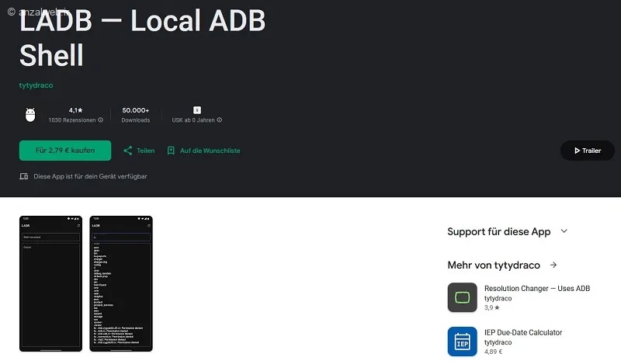Image resolution: width=621 pixels, height=364 pixels.
Task: Buy the app for 2,79 €
Action: coord(65,151)
